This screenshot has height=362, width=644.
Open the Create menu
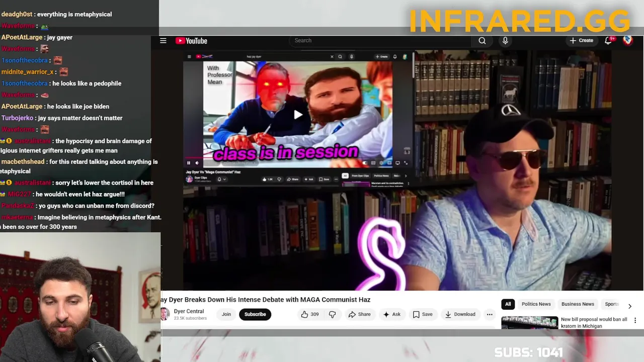point(582,40)
